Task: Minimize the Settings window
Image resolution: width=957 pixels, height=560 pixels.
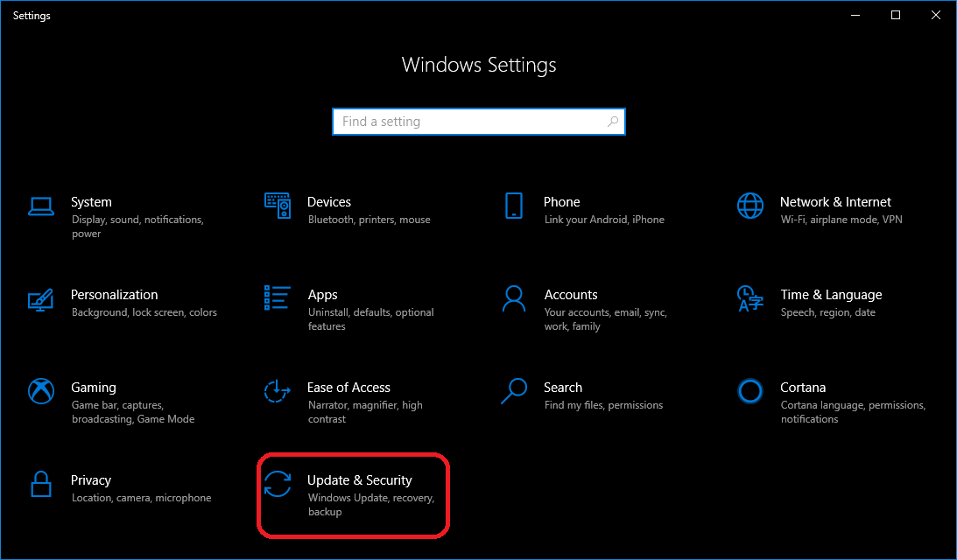Action: [855, 15]
